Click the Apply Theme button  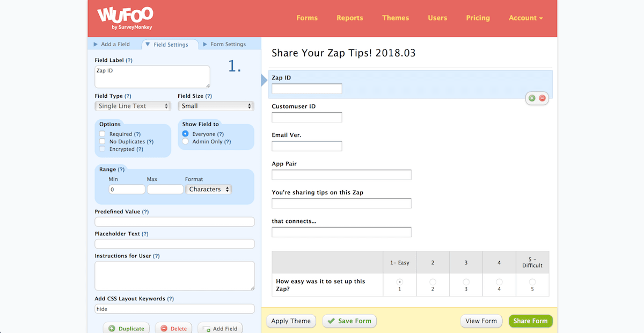(291, 321)
